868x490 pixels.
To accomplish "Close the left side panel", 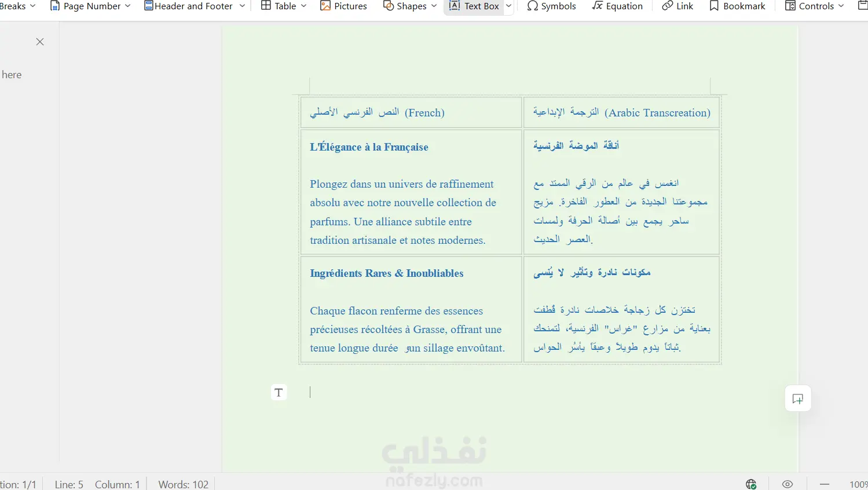I will [x=40, y=42].
